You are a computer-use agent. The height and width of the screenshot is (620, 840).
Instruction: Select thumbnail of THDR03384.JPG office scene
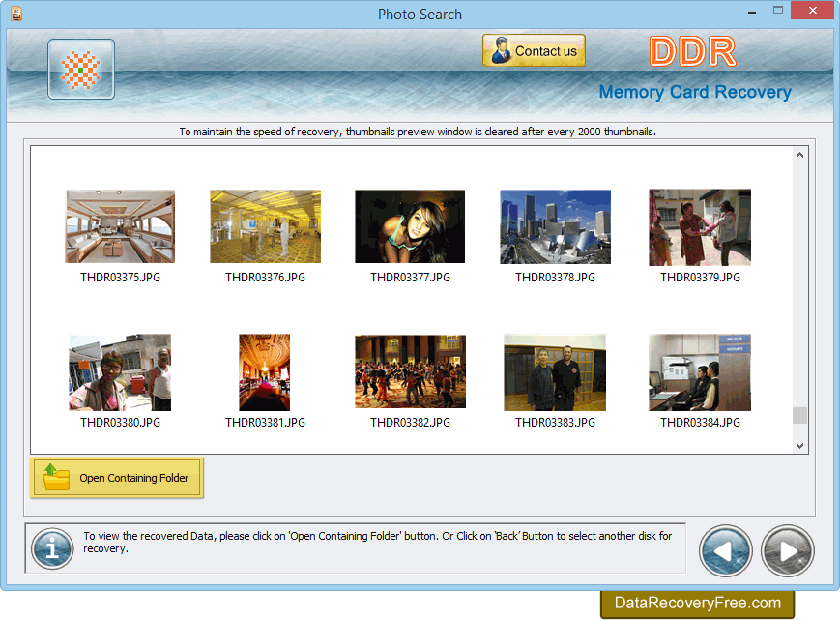tap(700, 372)
